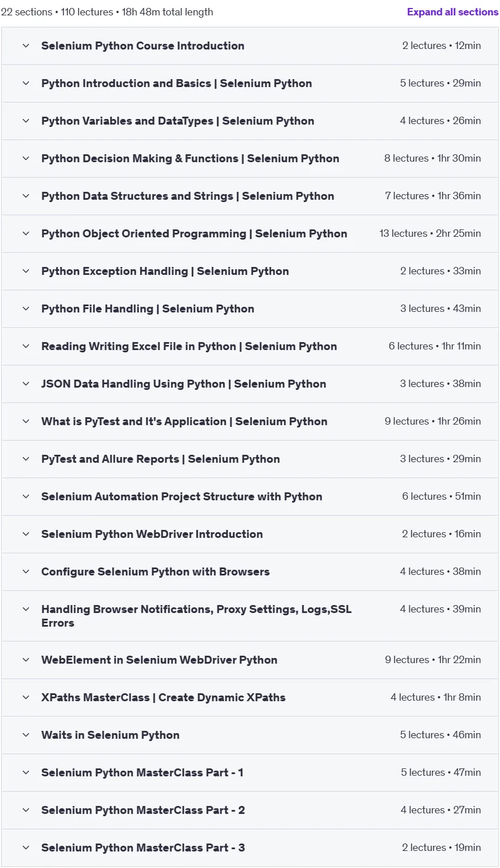Click "4 lectures • 27min" text
Viewport: 500px width, 868px height.
tap(441, 810)
